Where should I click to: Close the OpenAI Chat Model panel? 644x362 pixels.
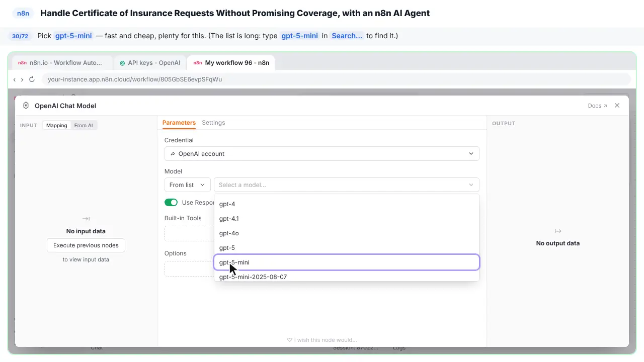pyautogui.click(x=617, y=106)
